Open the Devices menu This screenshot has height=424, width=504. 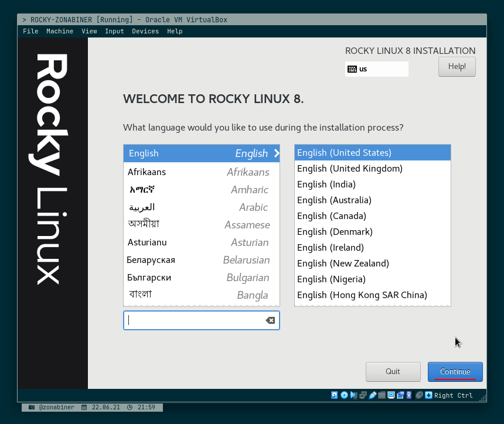[x=145, y=31]
